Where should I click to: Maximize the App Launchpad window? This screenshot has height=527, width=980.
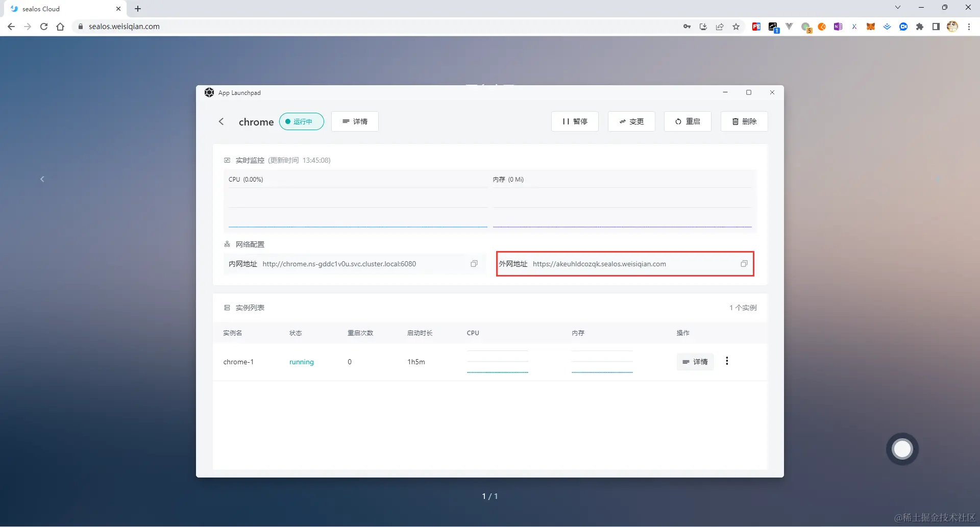pos(749,92)
